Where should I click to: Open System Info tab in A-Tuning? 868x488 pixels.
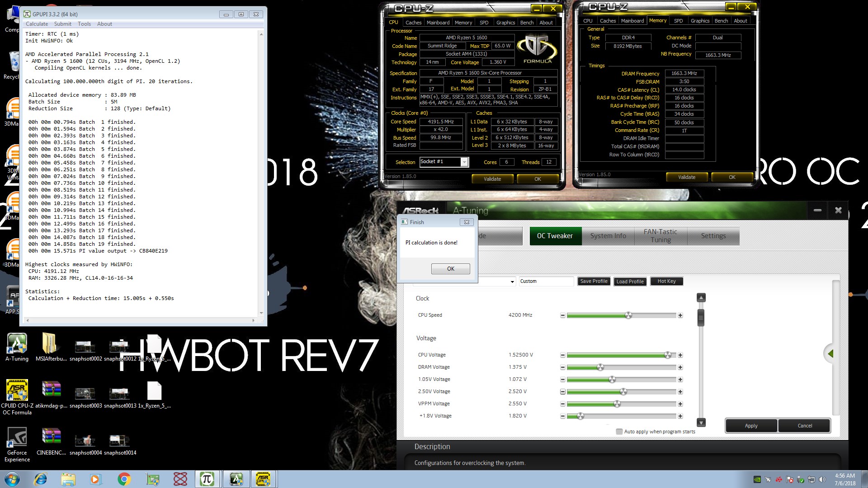[x=608, y=236]
